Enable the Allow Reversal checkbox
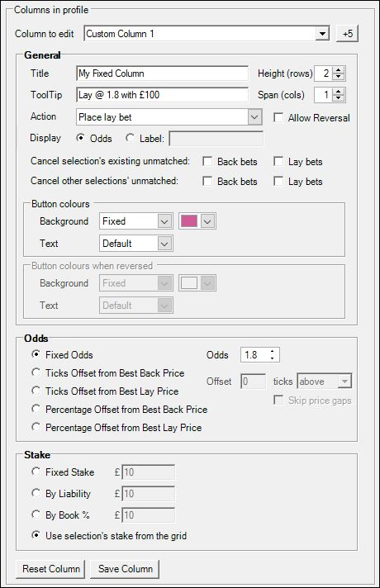 [278, 117]
